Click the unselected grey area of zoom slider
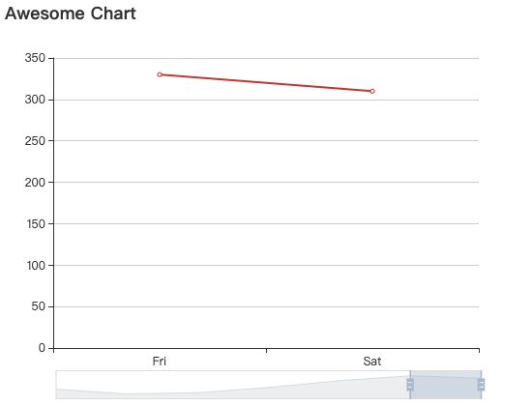The width and height of the screenshot is (532, 406). click(233, 385)
